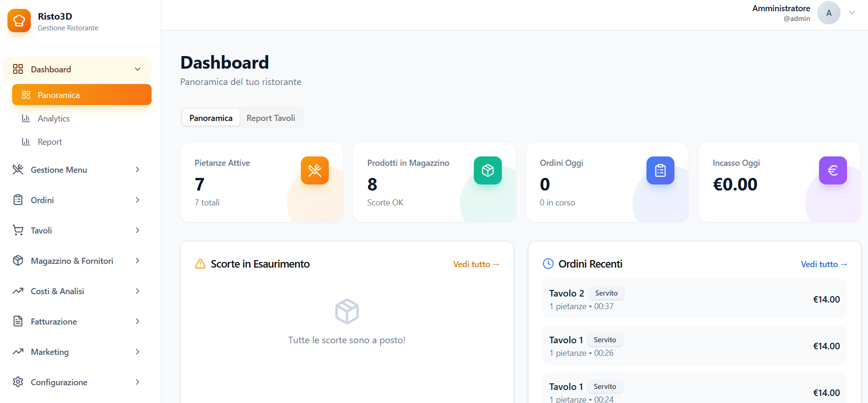Click the Risto3D chef hat logo
Screen dimensions: 868x403
[19, 21]
